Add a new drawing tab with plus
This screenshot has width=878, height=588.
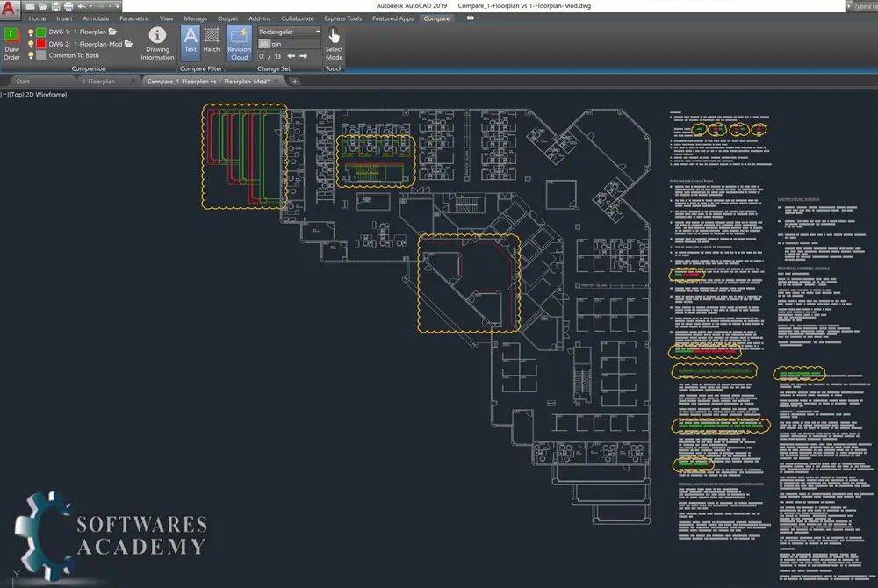[295, 82]
